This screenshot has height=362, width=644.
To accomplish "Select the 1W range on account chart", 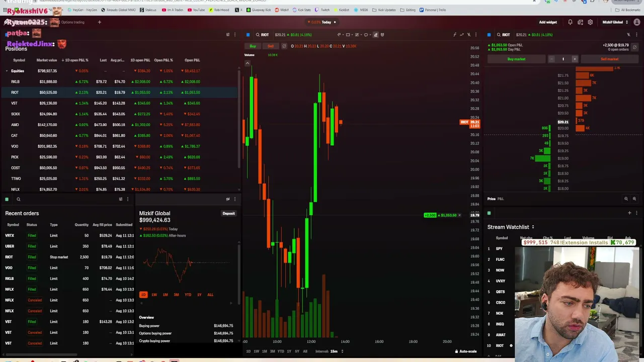I will point(154,295).
